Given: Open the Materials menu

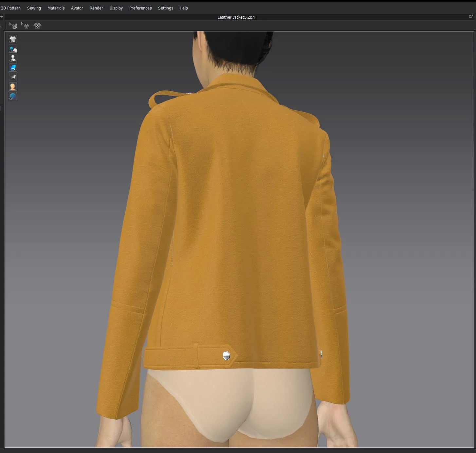Looking at the screenshot, I should pos(56,8).
